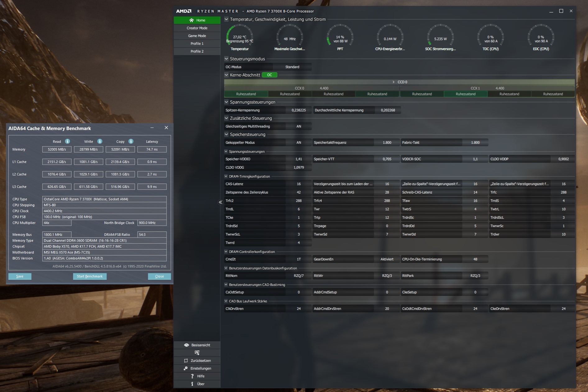
Task: Expand the CCD 0 core group chevron
Action: point(393,82)
